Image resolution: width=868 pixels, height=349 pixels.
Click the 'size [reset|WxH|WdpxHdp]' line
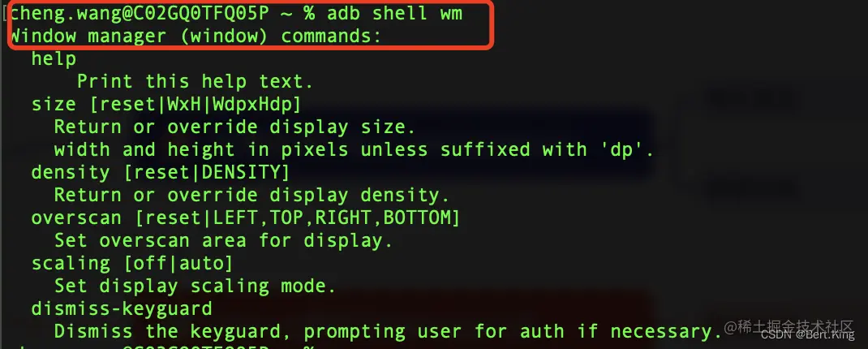[x=166, y=104]
